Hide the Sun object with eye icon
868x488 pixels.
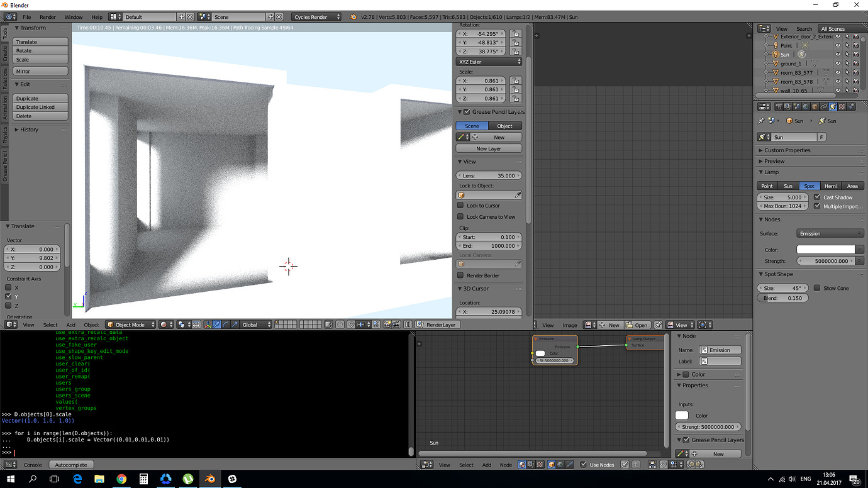click(838, 55)
